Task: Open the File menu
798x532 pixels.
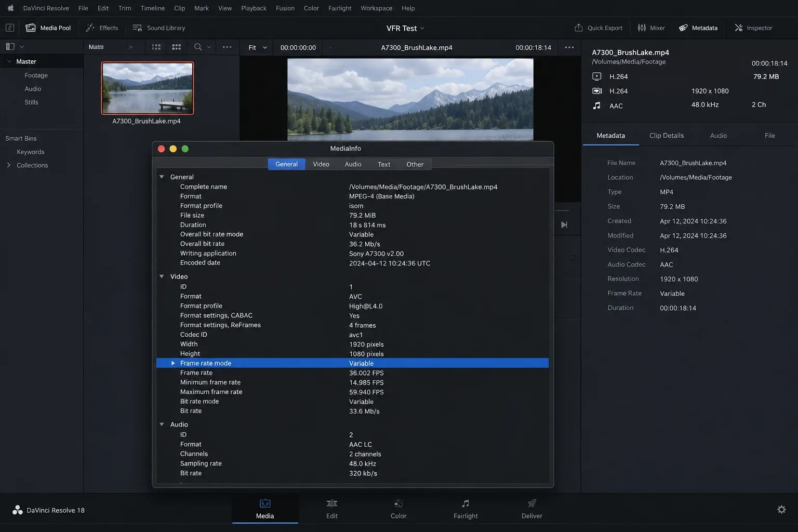Action: [83, 8]
